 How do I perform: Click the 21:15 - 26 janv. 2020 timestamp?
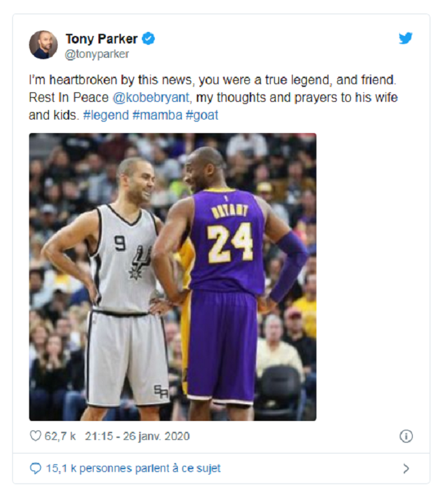tap(137, 436)
